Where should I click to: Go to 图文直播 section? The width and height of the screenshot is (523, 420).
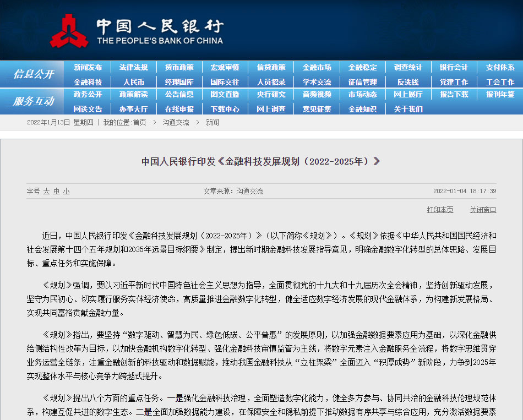tap(225, 95)
